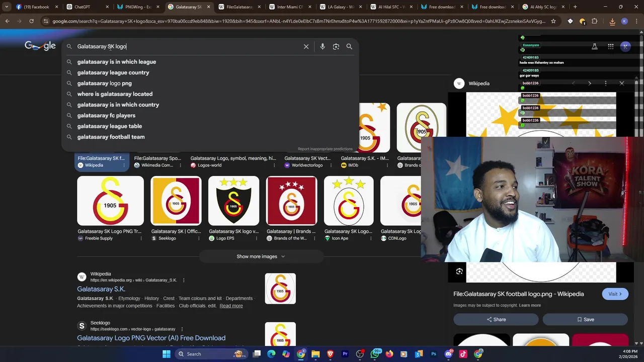Viewport: 644px width, 362px height.
Task: Launch Photoshop from taskbar
Action: (x=433, y=354)
